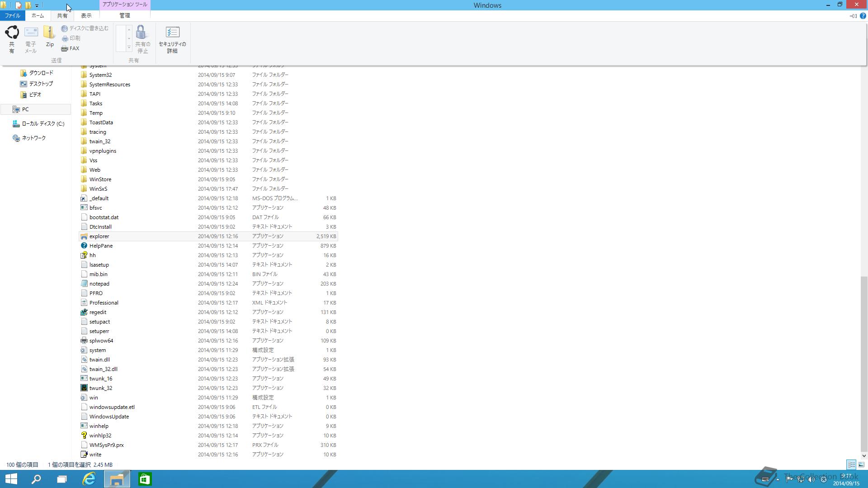Click the Application Tools (アプリケーション ツール) header
Image resolution: width=868 pixels, height=488 pixels.
pyautogui.click(x=125, y=5)
